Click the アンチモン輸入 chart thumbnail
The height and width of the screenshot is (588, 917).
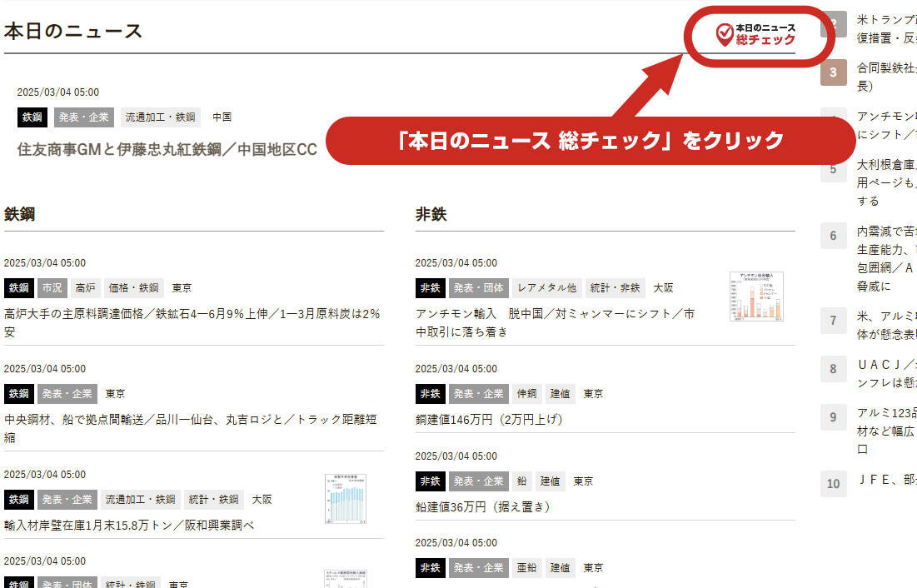(x=756, y=296)
